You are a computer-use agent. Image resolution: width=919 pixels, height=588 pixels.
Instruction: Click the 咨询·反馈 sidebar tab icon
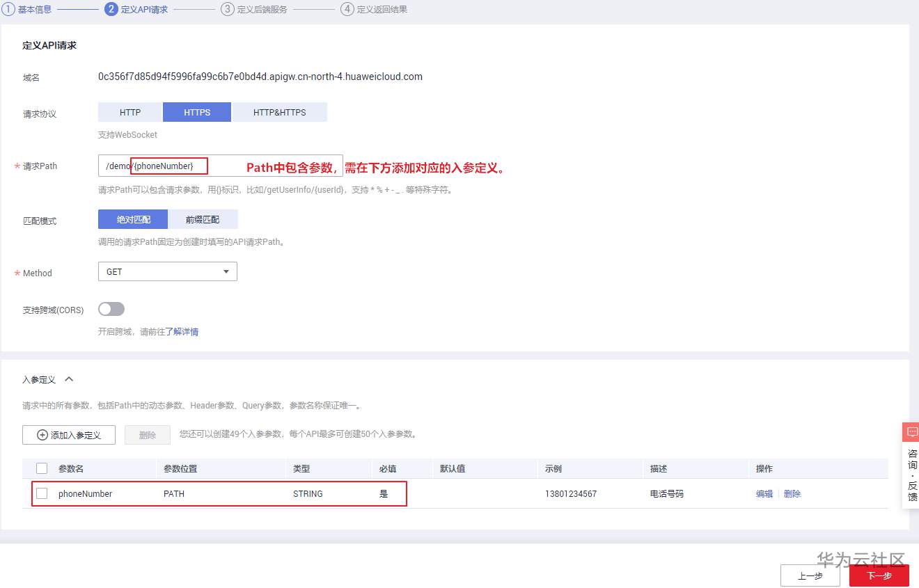tap(912, 470)
